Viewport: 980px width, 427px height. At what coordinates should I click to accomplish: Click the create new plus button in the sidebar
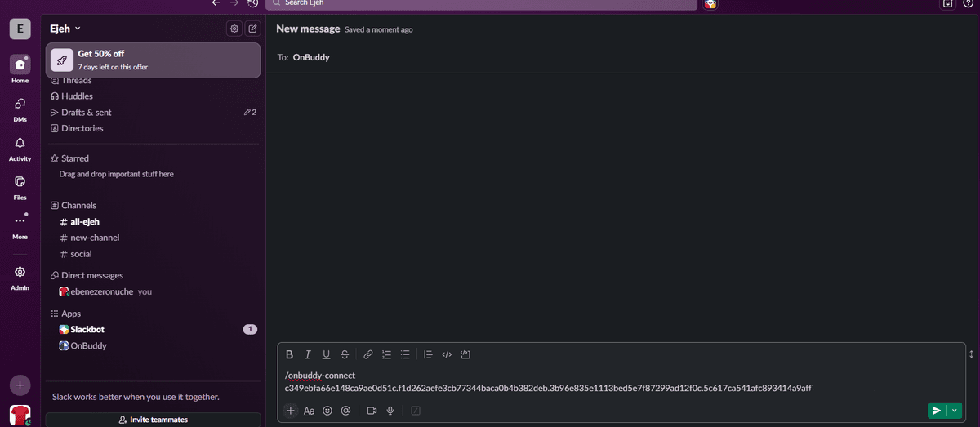tap(20, 385)
